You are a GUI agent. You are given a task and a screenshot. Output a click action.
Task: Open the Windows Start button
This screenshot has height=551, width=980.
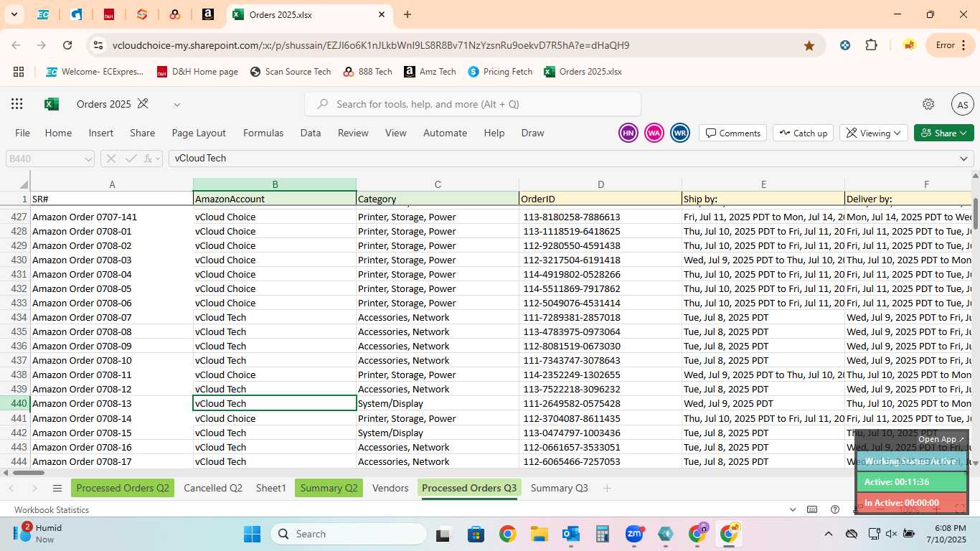(253, 534)
